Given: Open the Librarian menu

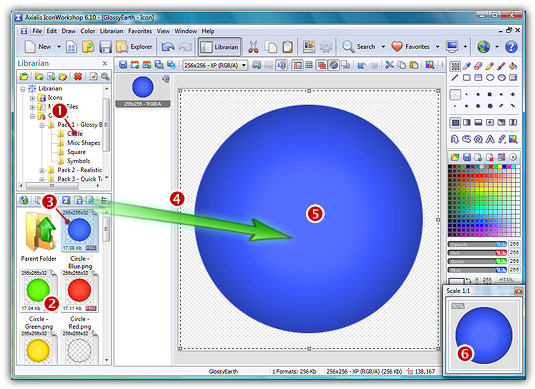Looking at the screenshot, I should click(x=111, y=31).
